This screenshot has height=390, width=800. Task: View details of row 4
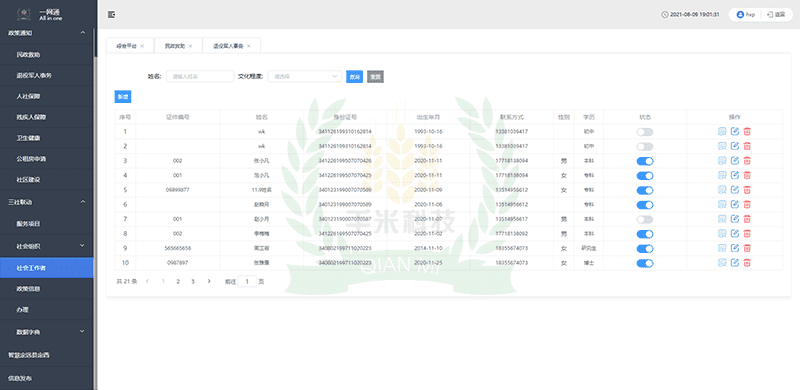click(722, 175)
